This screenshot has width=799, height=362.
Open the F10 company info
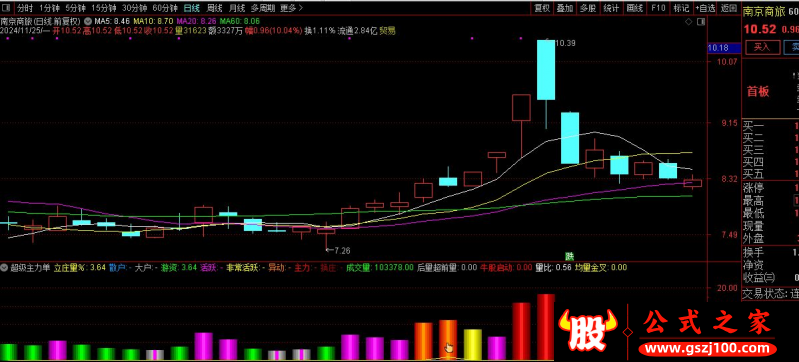(658, 8)
